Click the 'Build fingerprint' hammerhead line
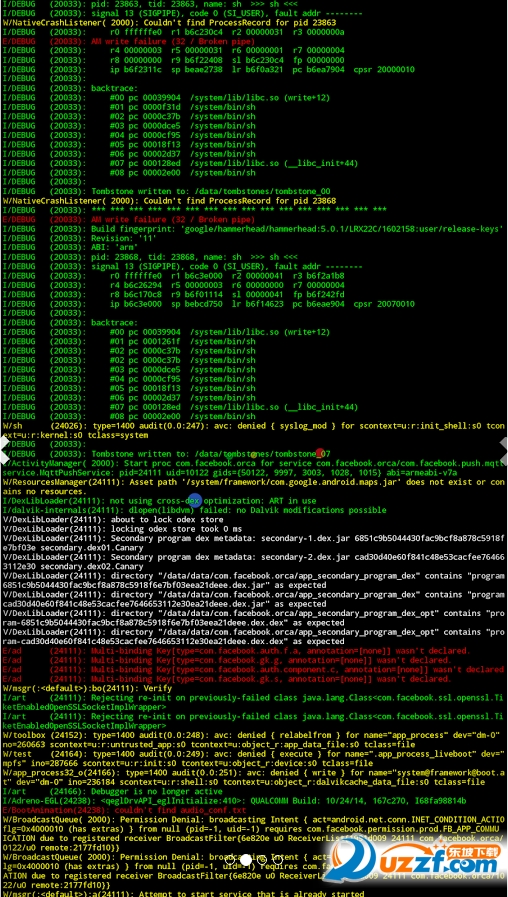 (x=252, y=229)
